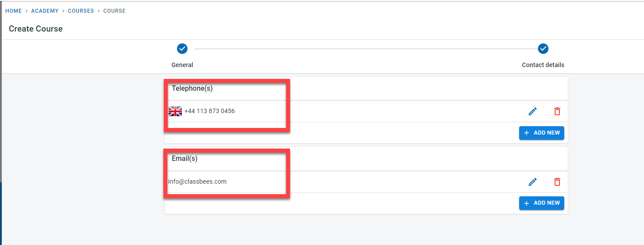The width and height of the screenshot is (644, 245).
Task: Delete the telephone entry using the trash icon
Action: click(x=557, y=111)
